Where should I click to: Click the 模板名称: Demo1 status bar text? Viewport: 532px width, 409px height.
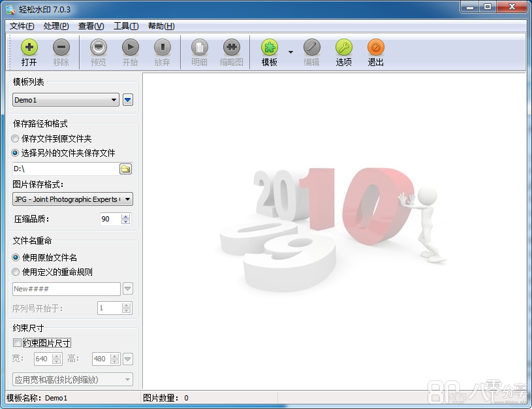37,398
